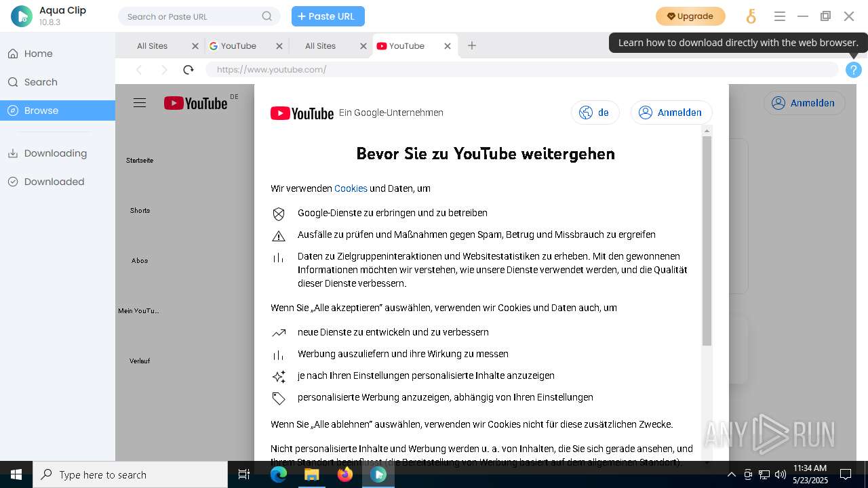
Task: Reload the YouTube page
Action: [189, 69]
